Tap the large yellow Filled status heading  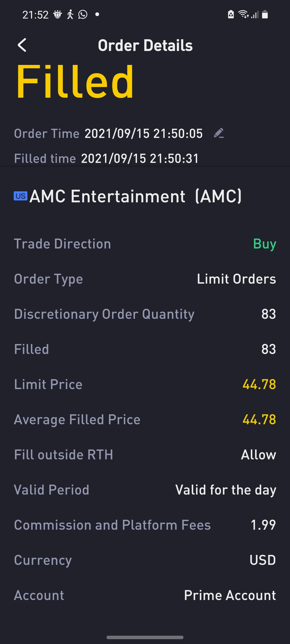pos(75,82)
